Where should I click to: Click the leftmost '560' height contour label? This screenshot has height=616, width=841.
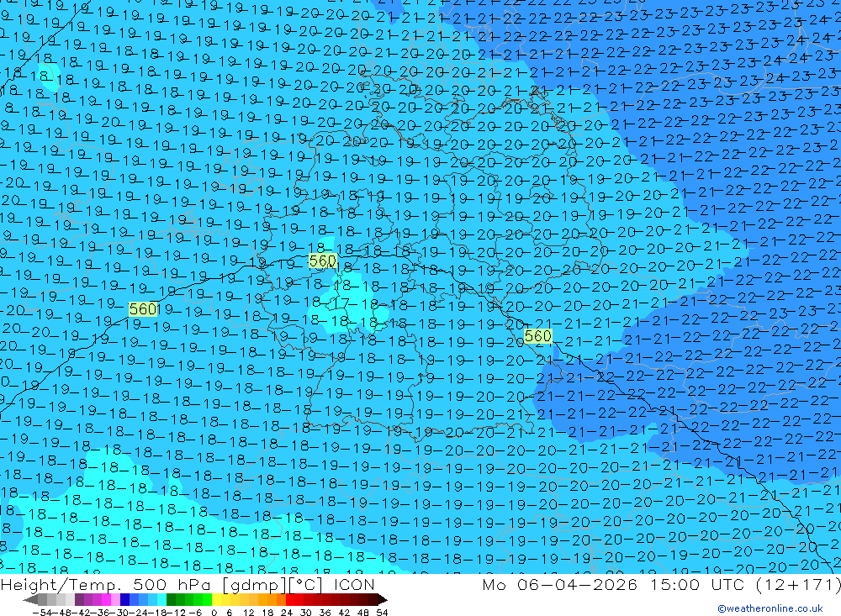143,308
